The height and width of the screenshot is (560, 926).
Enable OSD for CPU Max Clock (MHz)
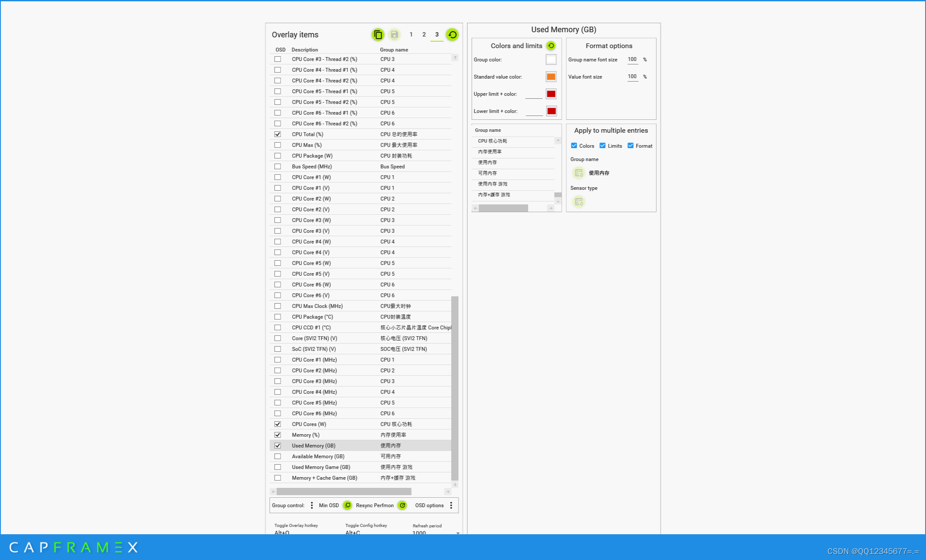278,306
